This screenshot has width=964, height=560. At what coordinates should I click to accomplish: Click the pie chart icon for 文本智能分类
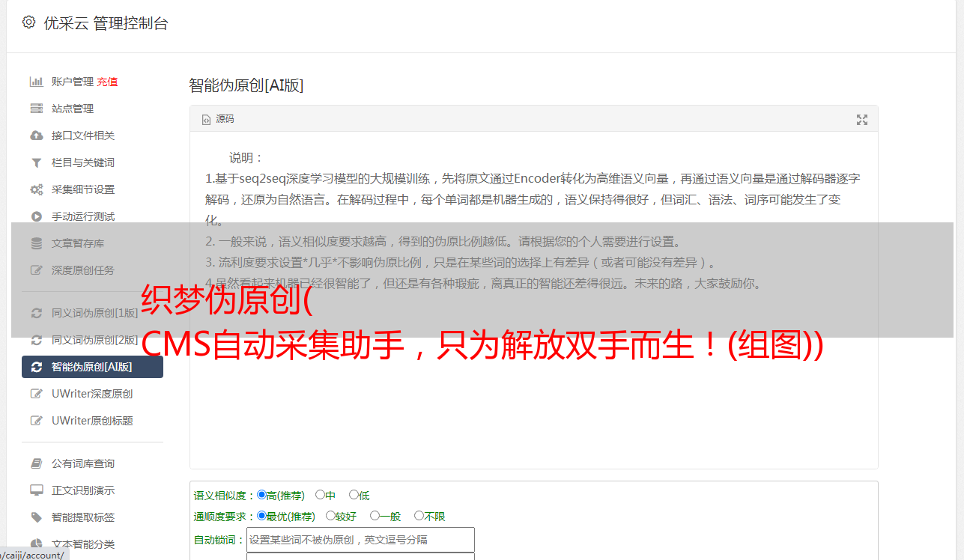[36, 544]
